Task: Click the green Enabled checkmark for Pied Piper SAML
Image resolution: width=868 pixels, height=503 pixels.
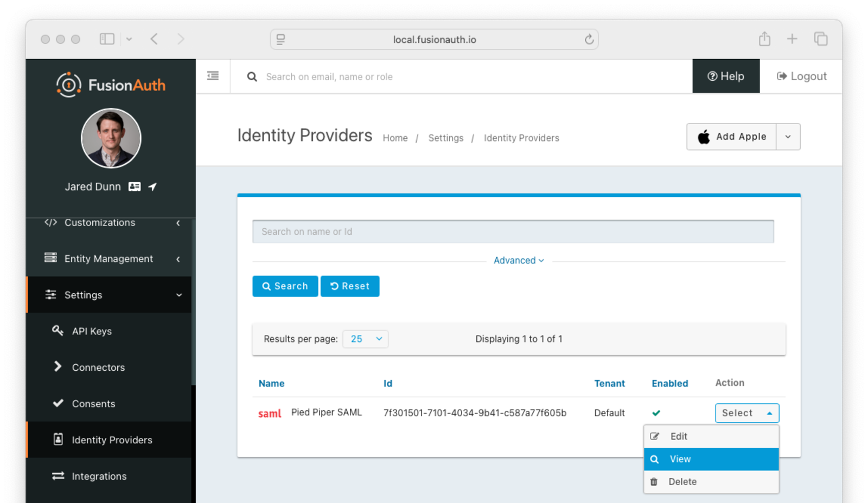Action: point(656,412)
